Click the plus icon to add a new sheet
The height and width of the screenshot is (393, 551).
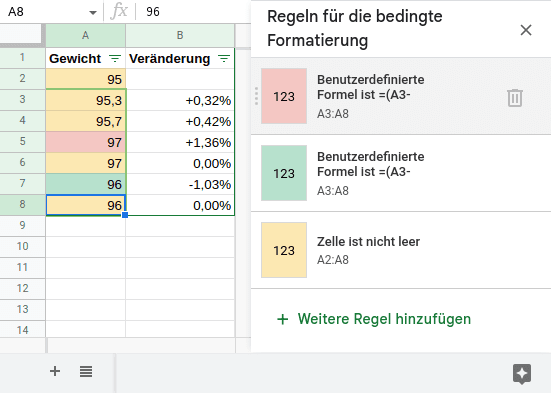pos(55,371)
